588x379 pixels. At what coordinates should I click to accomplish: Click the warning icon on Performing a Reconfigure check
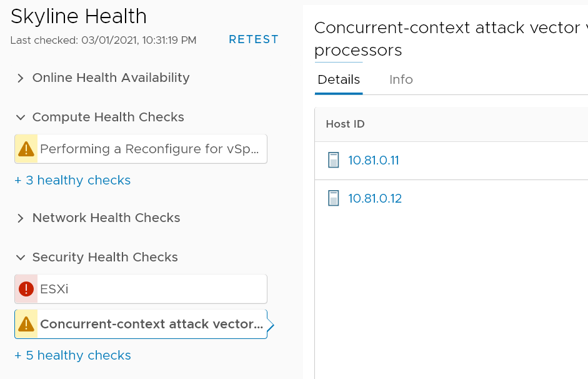(x=26, y=149)
